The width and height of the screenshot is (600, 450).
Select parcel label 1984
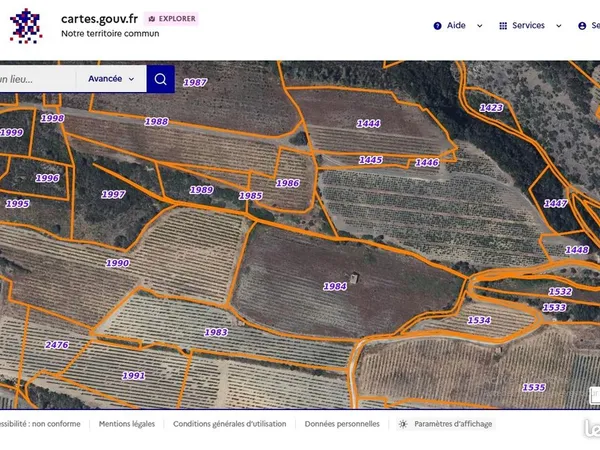pos(335,287)
